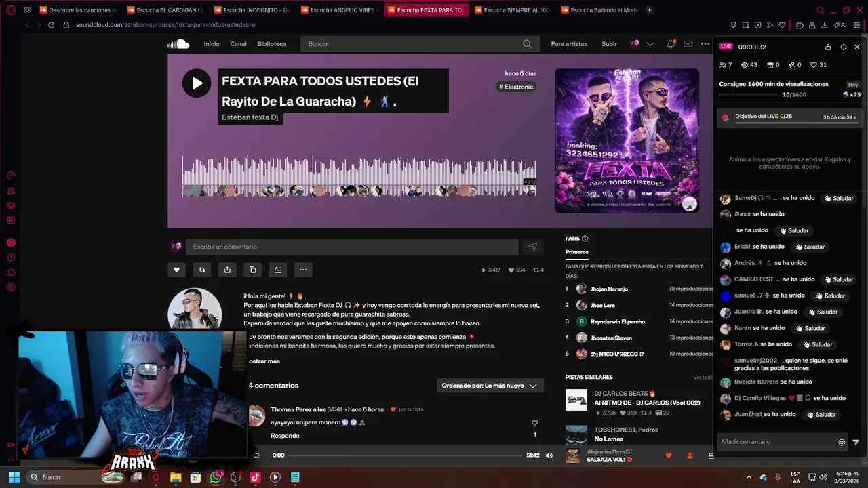Saludar to Karen in live chat
This screenshot has height=488, width=868.
(x=810, y=328)
